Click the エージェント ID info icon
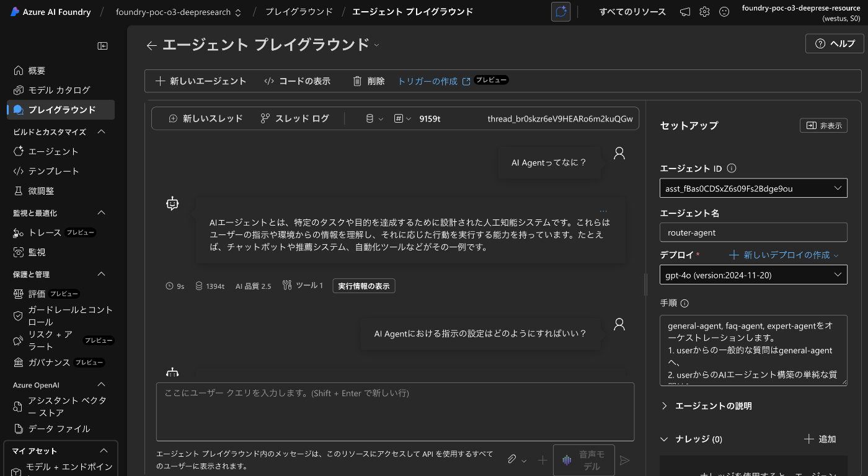 click(731, 168)
